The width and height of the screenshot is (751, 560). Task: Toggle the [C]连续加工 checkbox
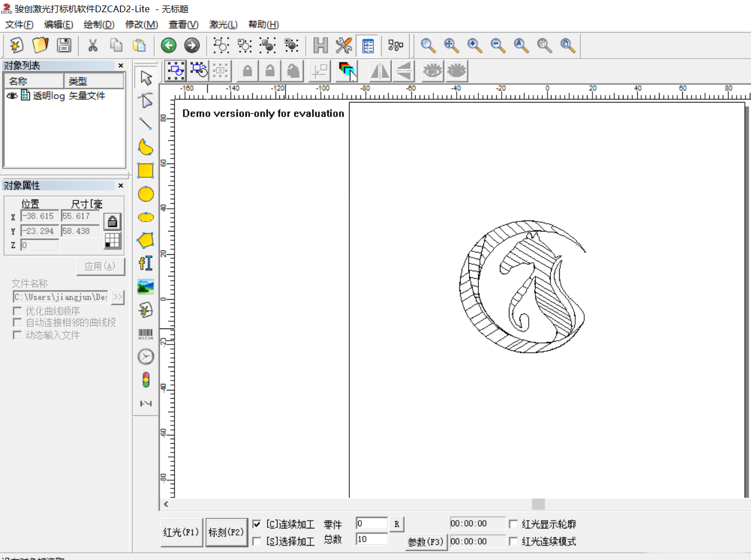coord(257,524)
